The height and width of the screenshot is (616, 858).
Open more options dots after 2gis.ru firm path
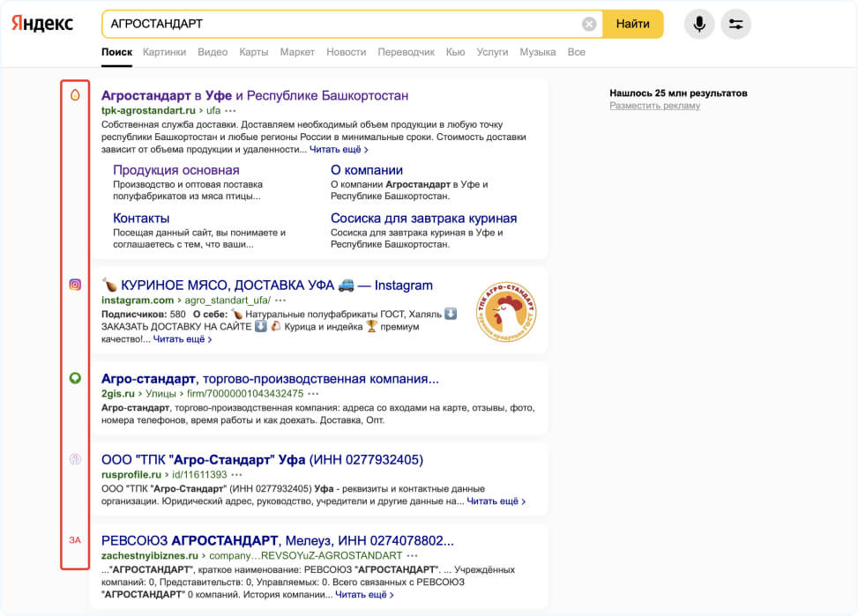click(x=313, y=394)
